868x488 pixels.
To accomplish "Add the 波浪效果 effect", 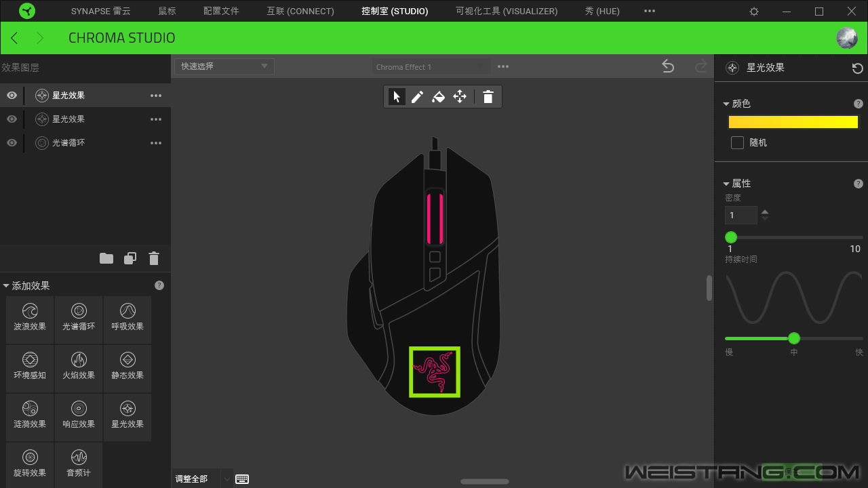I will [x=30, y=319].
